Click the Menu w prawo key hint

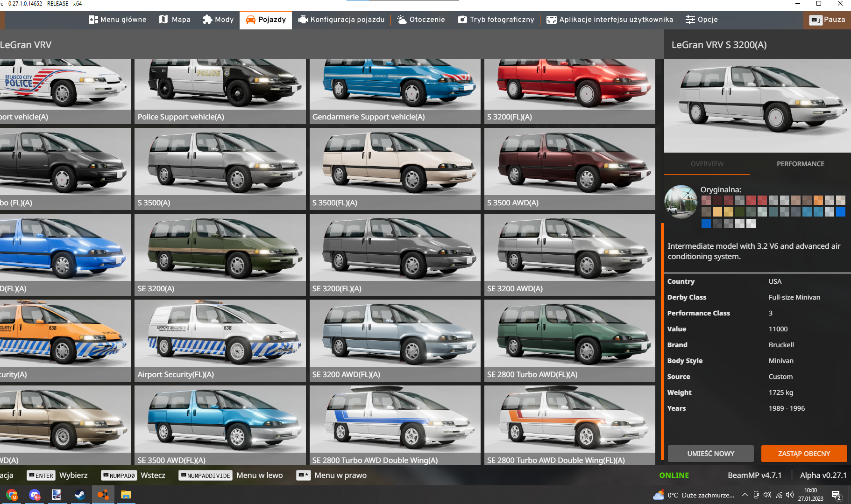tap(332, 475)
